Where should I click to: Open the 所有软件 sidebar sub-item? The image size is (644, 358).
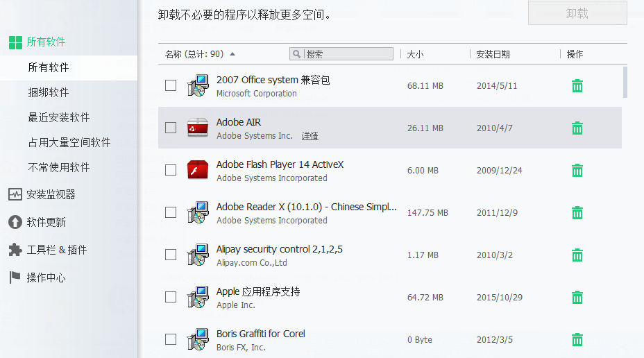(69, 68)
